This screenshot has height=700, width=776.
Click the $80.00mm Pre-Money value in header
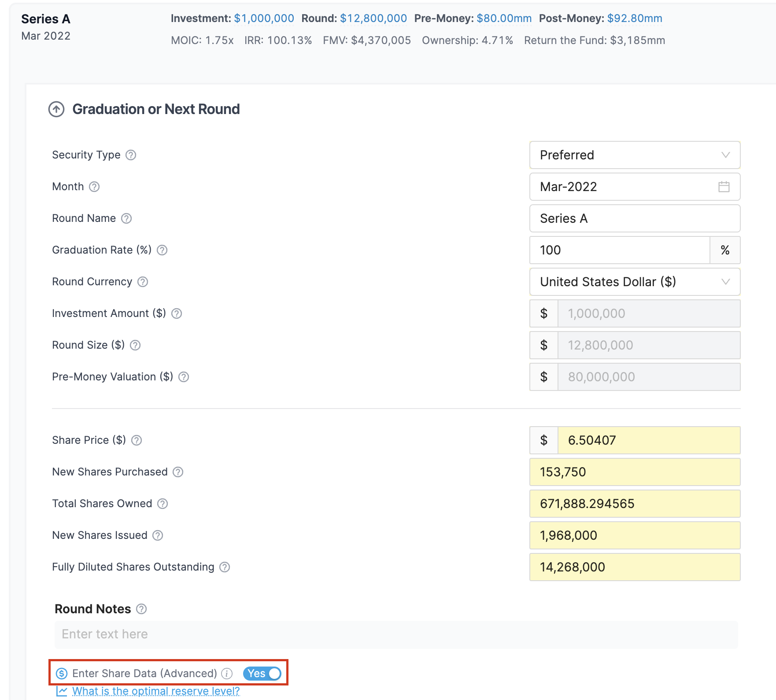504,18
